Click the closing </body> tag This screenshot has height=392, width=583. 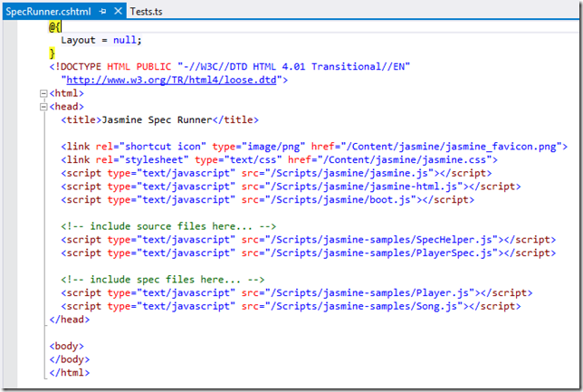click(70, 359)
